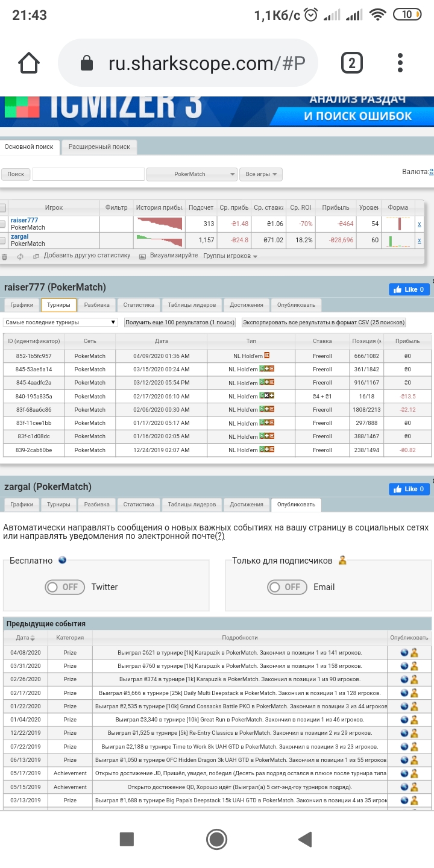Like raiser777 on Facebook

[409, 289]
